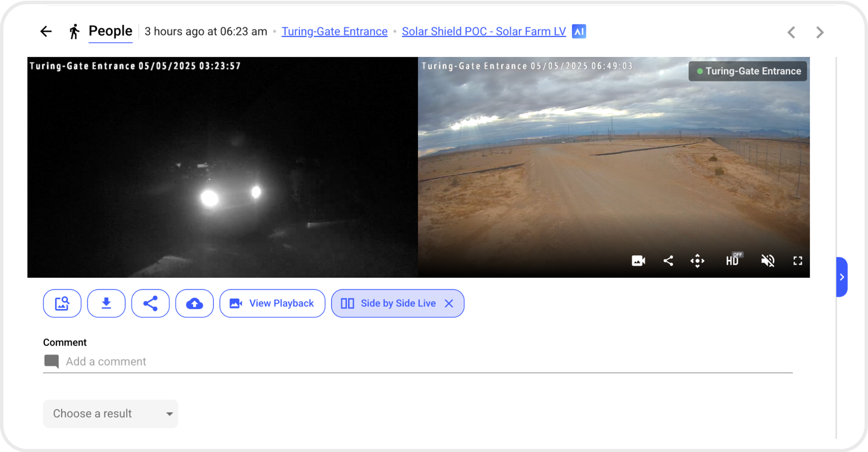868x452 pixels.
Task: Open the snapshot search icon below video
Action: [62, 303]
